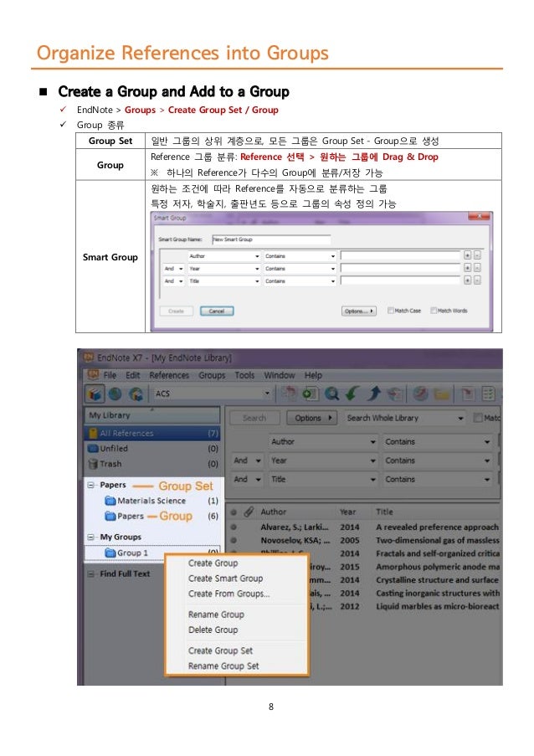The height and width of the screenshot is (756, 534).
Task: Select the Local Library Mode books icon
Action: [95, 394]
